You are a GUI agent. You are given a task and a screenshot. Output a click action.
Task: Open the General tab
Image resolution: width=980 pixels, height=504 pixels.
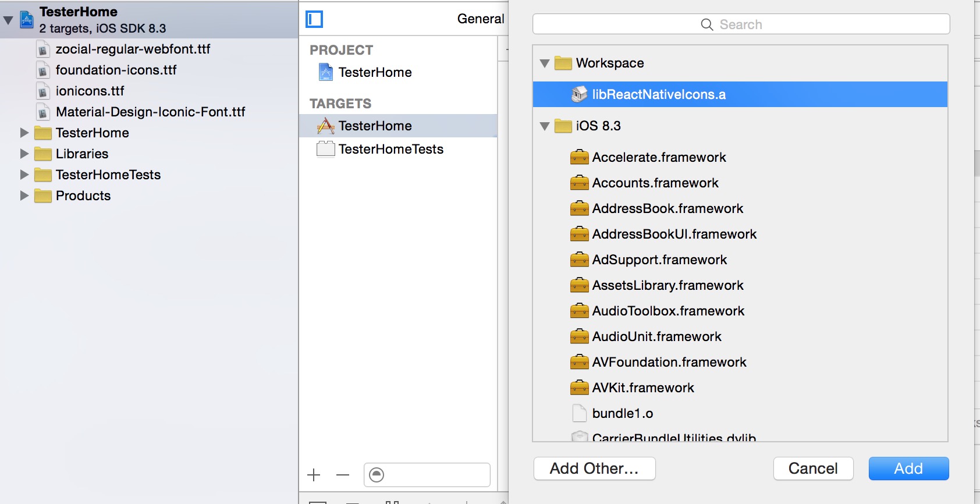tap(481, 19)
